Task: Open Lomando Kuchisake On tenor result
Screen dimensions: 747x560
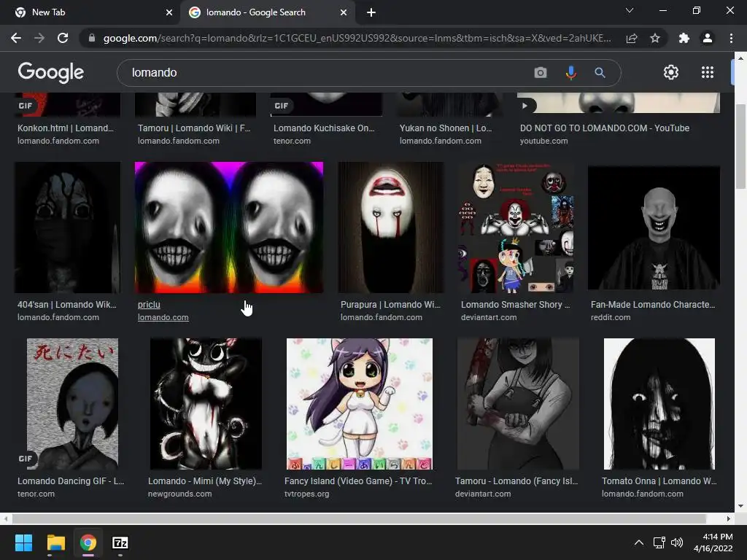Action: pos(324,128)
